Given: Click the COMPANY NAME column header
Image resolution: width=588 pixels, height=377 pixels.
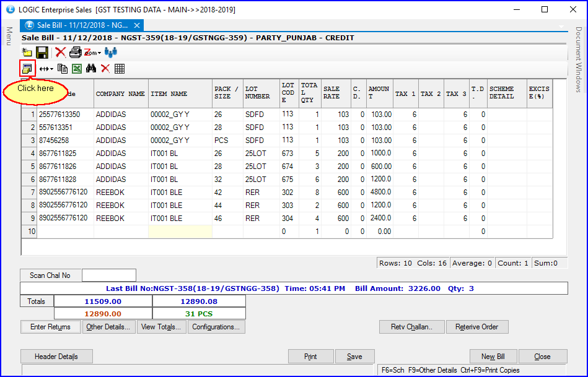Looking at the screenshot, I should point(121,93).
